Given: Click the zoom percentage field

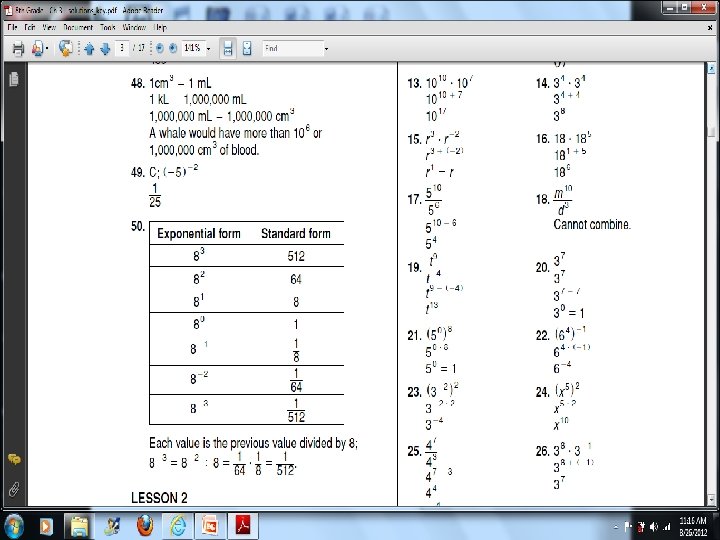Looking at the screenshot, I should [193, 48].
